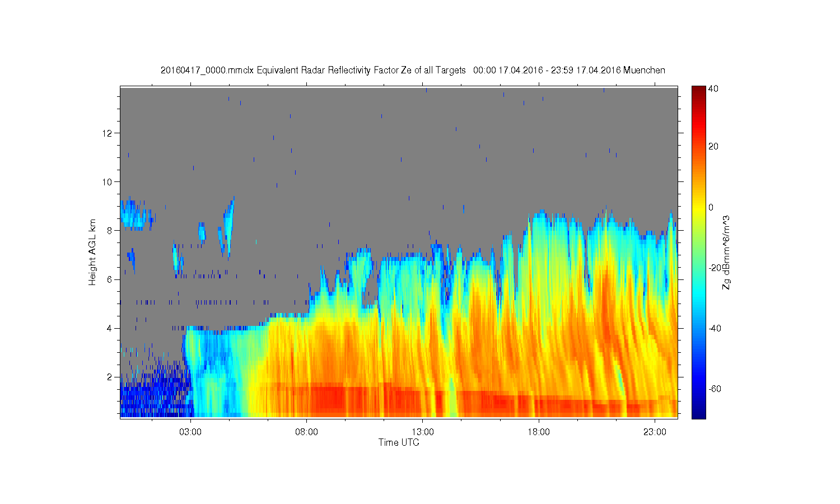The height and width of the screenshot is (504, 840).
Task: Click the 'Height AGL km' y-axis label
Action: [x=92, y=252]
